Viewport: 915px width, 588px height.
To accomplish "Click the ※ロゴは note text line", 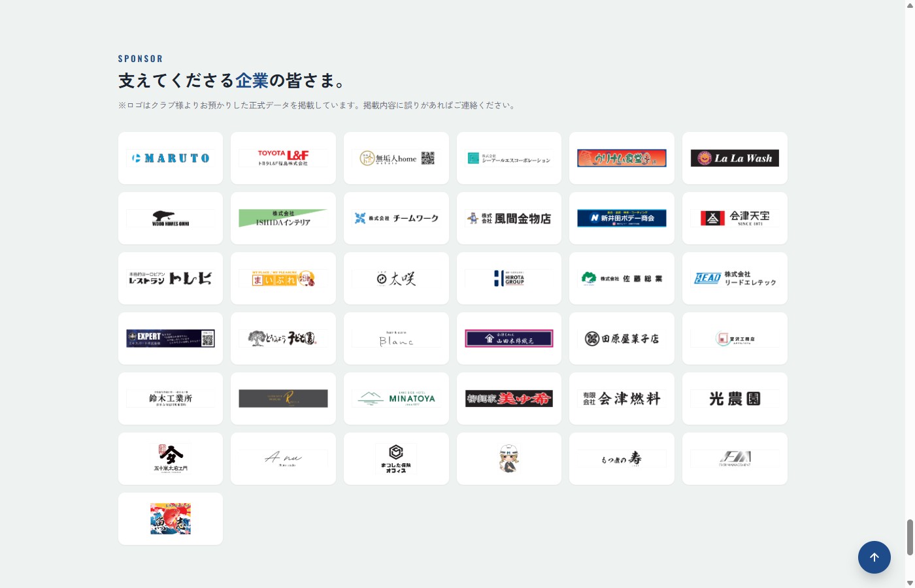I will point(318,105).
